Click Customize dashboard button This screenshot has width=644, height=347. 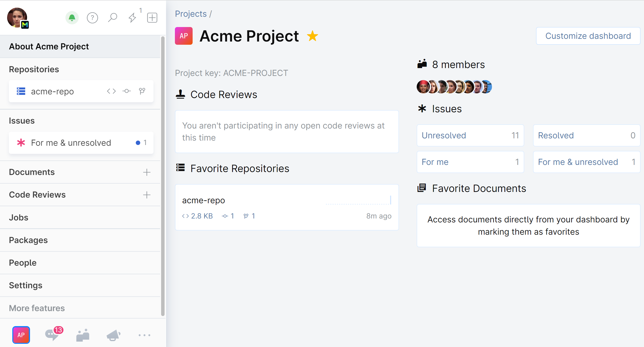(588, 36)
